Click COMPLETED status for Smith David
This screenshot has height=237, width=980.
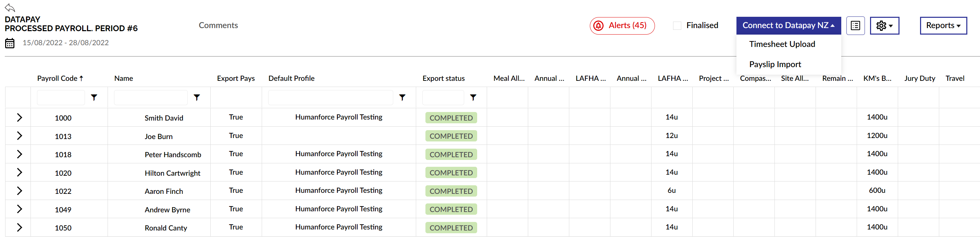pyautogui.click(x=451, y=118)
